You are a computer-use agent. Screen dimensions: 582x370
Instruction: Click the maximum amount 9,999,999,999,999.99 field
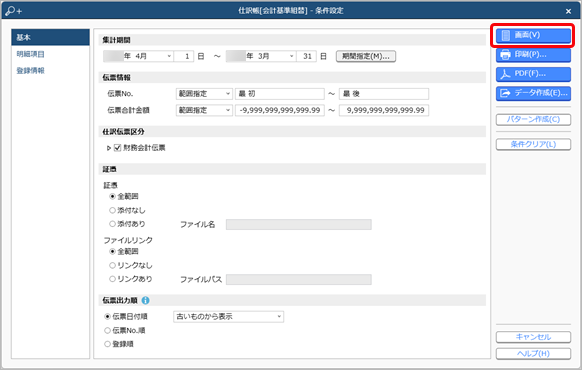[x=384, y=110]
